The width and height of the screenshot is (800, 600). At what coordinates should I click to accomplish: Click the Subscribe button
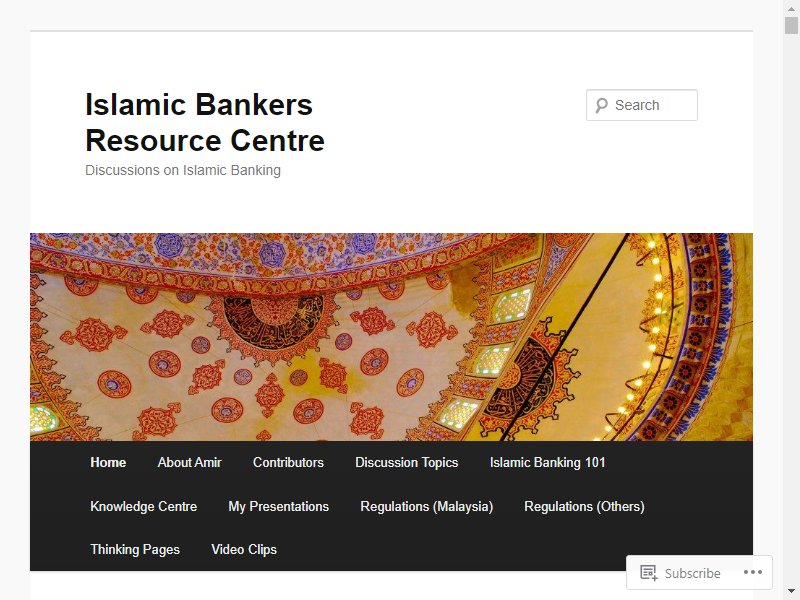coord(681,573)
